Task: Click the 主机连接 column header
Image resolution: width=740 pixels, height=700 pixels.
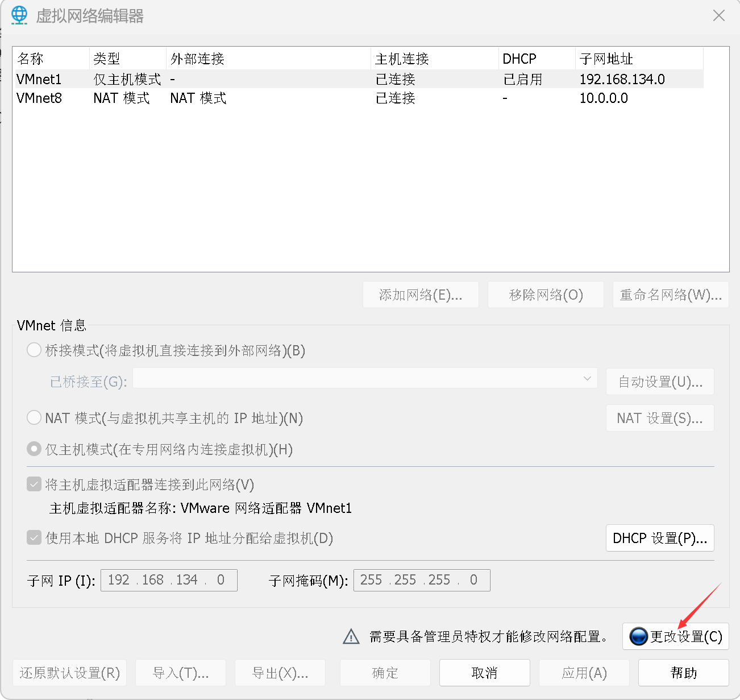Action: 434,59
